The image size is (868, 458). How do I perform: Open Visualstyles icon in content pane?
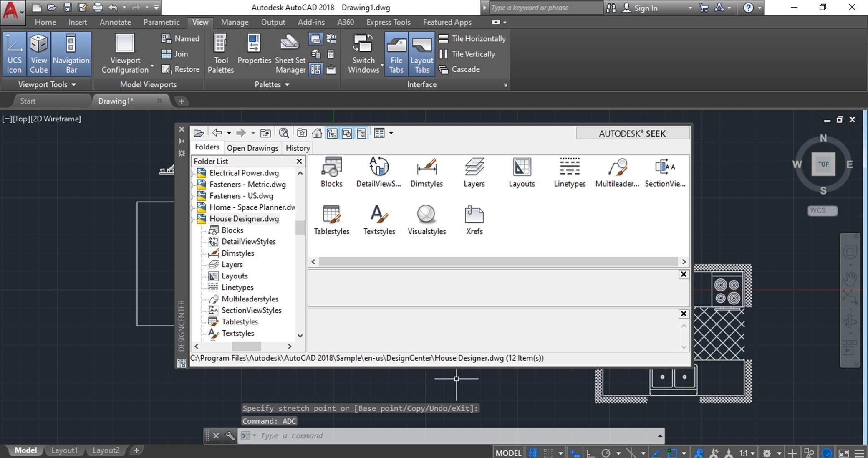(426, 220)
